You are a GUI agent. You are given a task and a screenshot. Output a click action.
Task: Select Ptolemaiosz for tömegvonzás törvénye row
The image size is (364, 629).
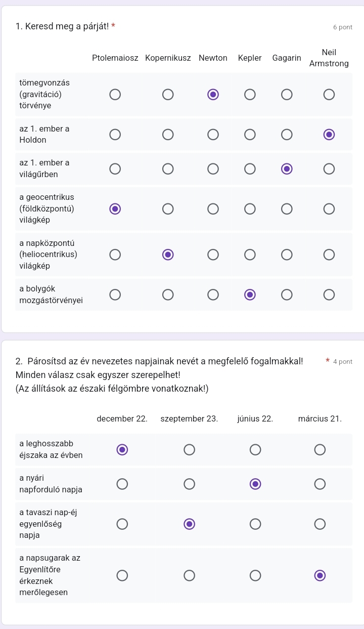[115, 94]
